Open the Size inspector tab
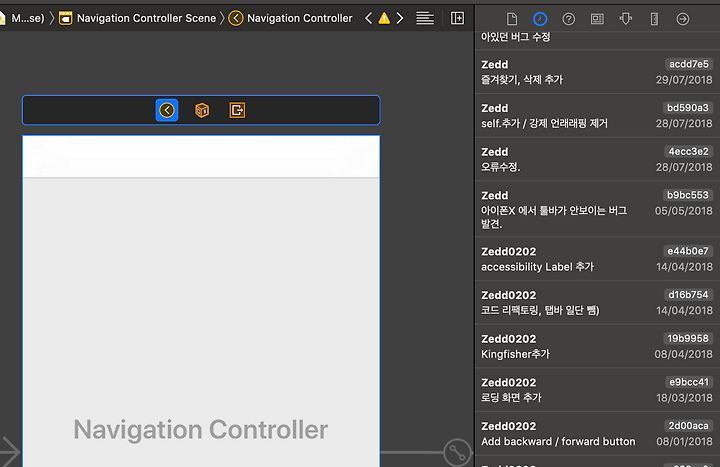The height and width of the screenshot is (467, 720). click(x=654, y=19)
